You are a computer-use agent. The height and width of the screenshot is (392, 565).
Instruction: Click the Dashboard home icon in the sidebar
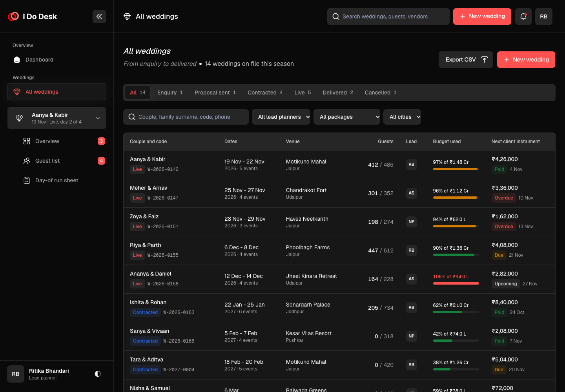[x=17, y=60]
